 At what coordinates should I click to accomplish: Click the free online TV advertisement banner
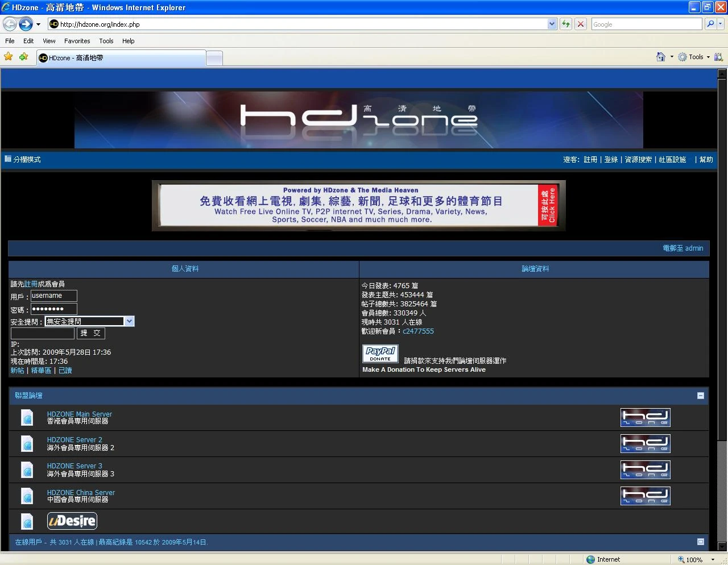coord(359,206)
